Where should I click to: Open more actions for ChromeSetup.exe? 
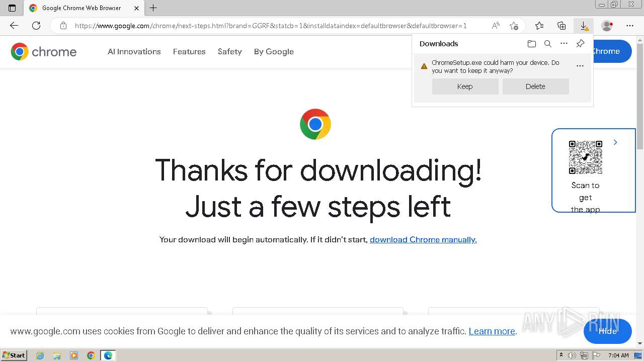click(x=580, y=66)
